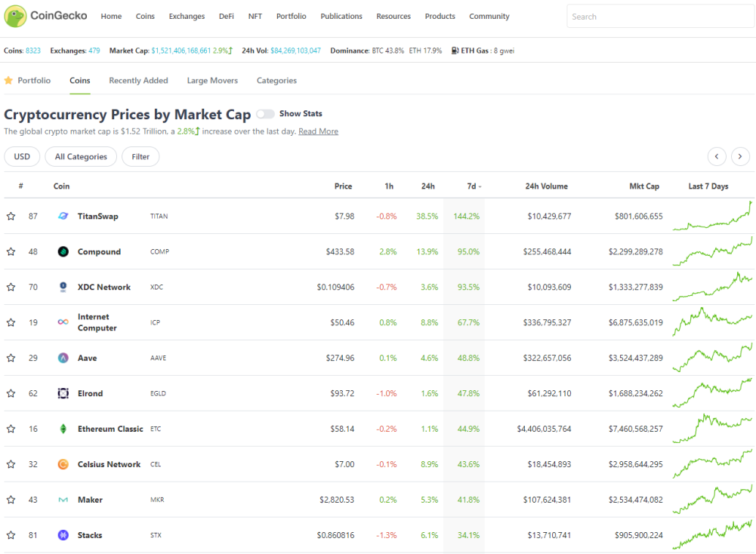Sort by the Mkt Cap column
Viewport: 756px width, 554px height.
[644, 186]
